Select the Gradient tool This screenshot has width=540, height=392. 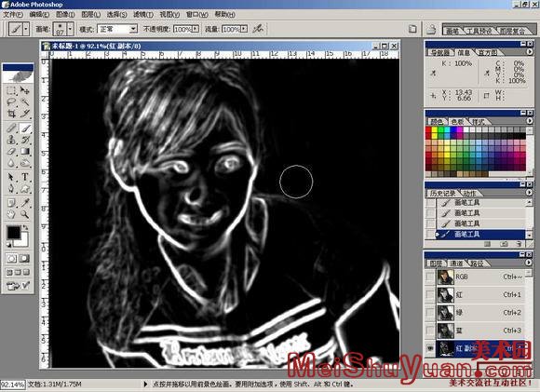pyautogui.click(x=25, y=151)
